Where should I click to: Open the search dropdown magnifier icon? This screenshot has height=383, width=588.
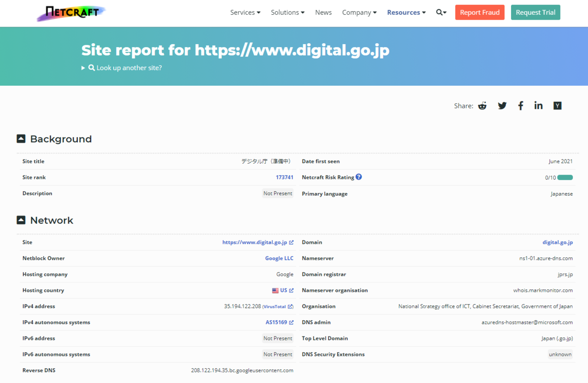(x=441, y=12)
